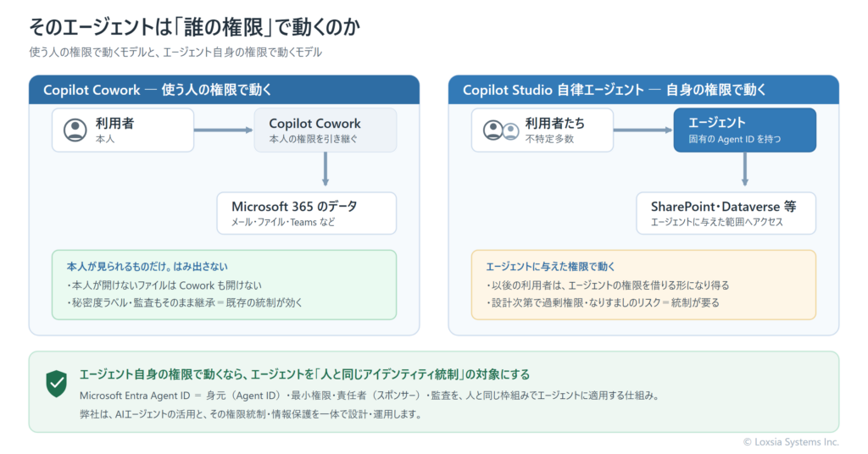The width and height of the screenshot is (868, 454).
Task: Click the line 以後の利用者は、エージェントの権限を借りる形になり得る
Action: pos(608,285)
